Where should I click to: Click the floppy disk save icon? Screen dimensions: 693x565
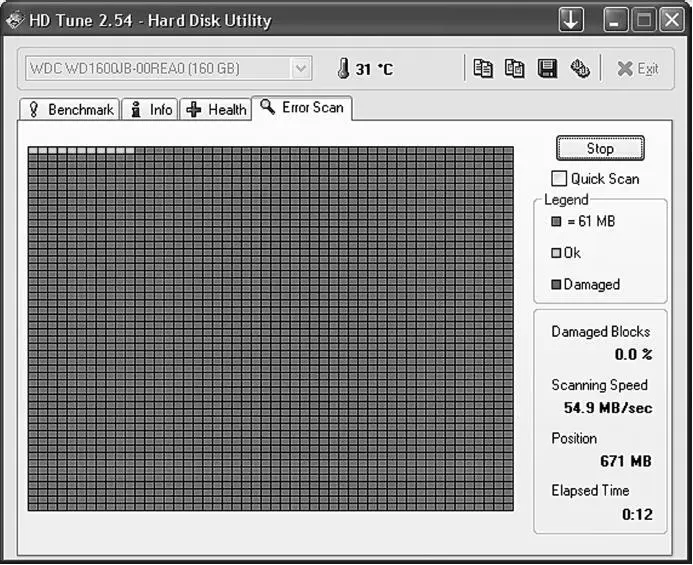point(547,69)
